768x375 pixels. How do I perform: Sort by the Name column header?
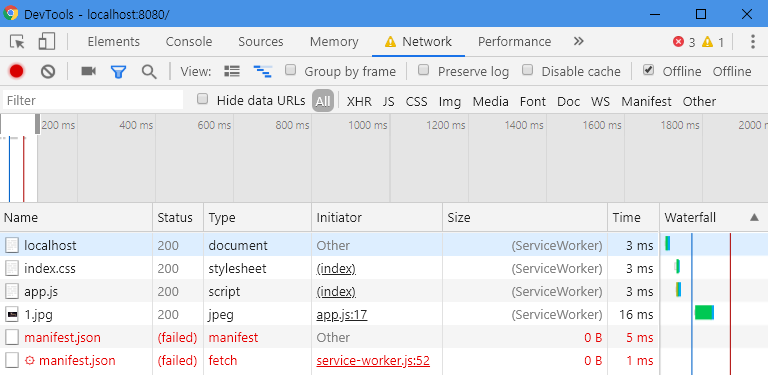(76, 217)
